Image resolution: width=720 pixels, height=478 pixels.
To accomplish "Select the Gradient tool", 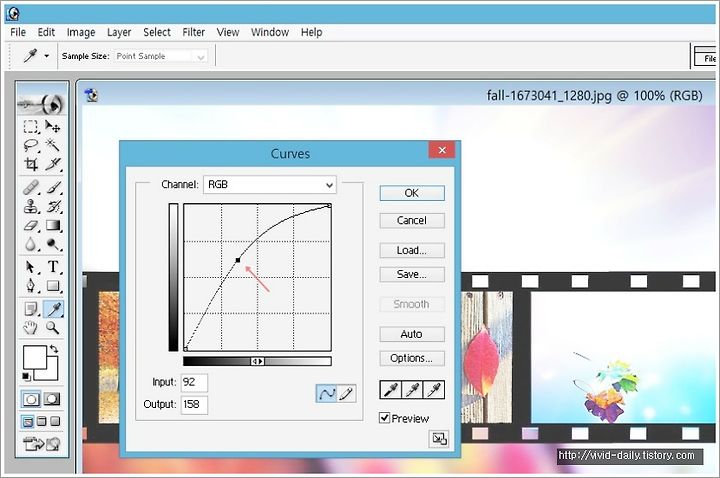I will pos(53,225).
